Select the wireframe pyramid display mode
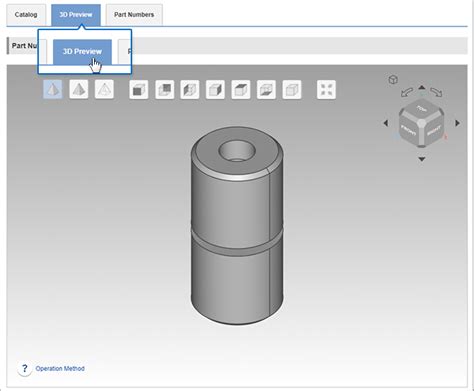The width and height of the screenshot is (474, 391). tap(104, 89)
